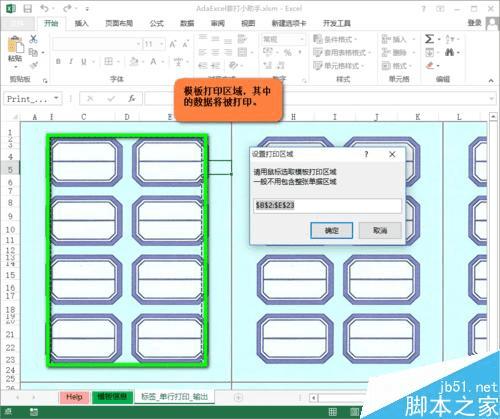Redo the action from the quick access toolbar

click(68, 9)
